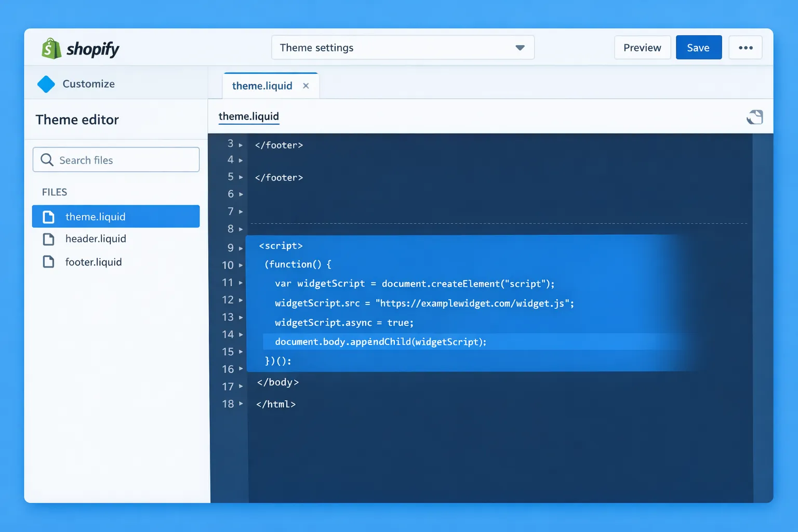The image size is (798, 532).
Task: Click the Save button
Action: click(x=698, y=47)
